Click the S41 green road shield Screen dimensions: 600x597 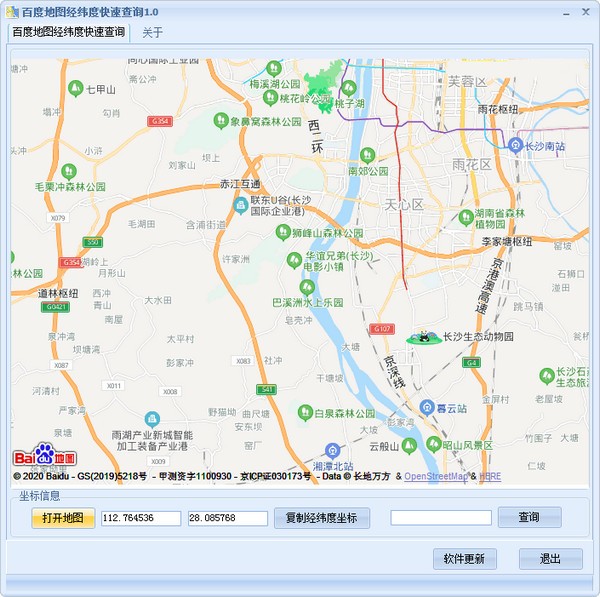coord(266,389)
